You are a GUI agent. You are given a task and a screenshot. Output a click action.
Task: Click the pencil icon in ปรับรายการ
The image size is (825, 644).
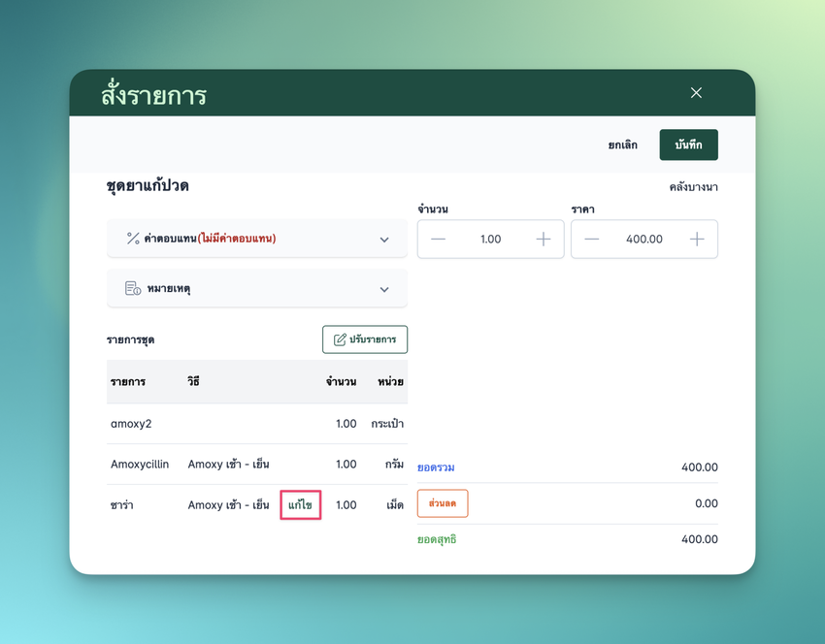coord(340,339)
